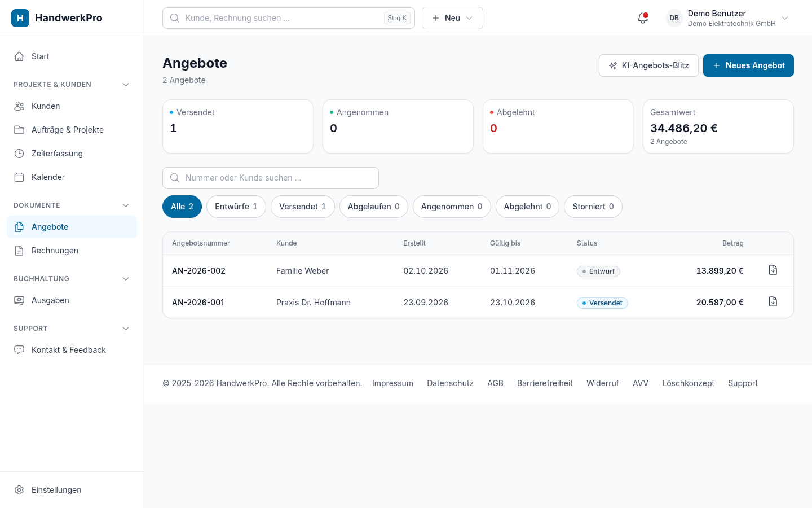Screen dimensions: 812x508
Task: Open Impressum link
Action: click(x=392, y=383)
